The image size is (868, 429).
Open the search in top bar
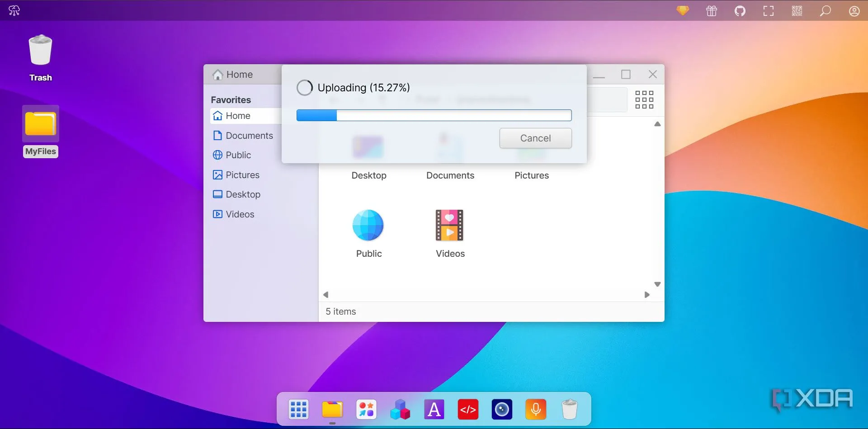click(x=825, y=11)
